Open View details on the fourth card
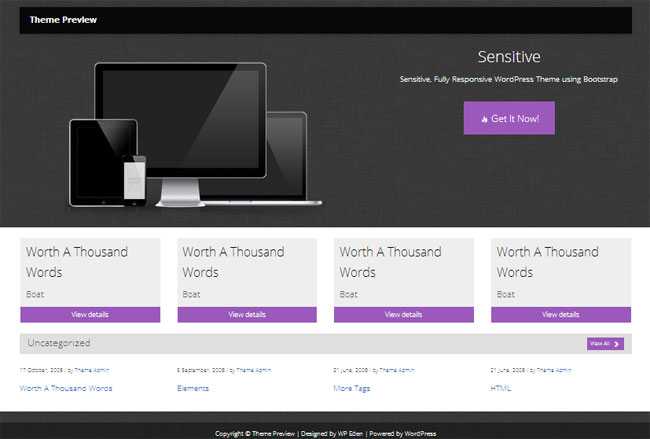This screenshot has height=439, width=650. tap(561, 314)
